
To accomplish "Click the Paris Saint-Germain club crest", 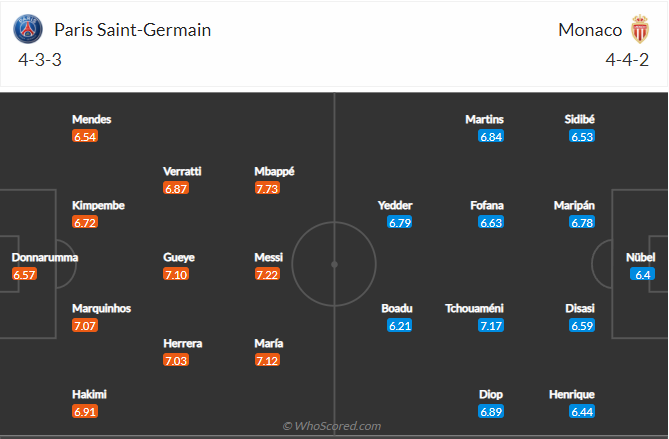I will pos(28,29).
